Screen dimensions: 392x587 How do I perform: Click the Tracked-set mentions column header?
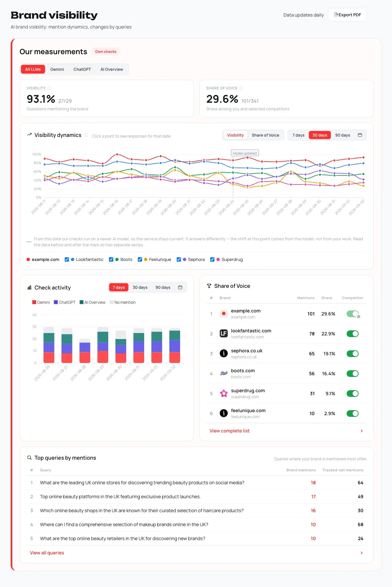click(343, 470)
